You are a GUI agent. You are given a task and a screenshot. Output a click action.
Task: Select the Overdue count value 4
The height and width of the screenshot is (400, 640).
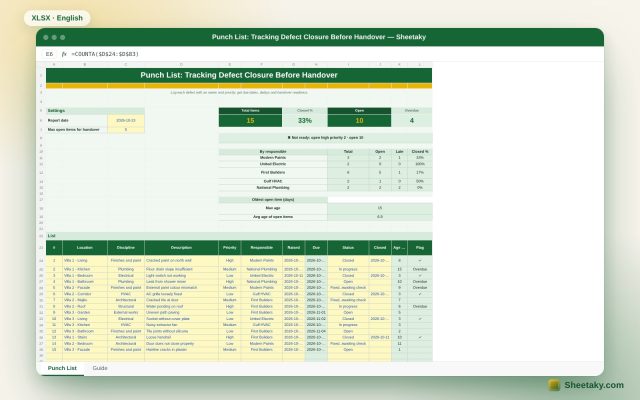tap(411, 120)
